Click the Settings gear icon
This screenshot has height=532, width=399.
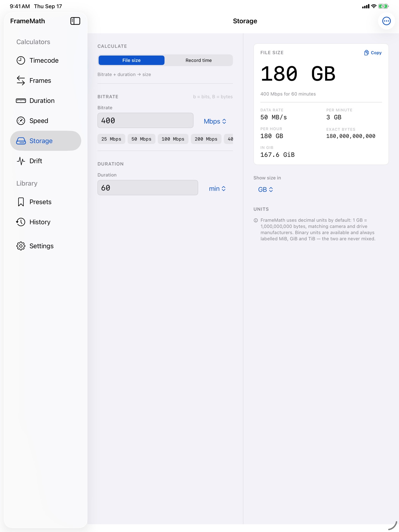pos(21,246)
